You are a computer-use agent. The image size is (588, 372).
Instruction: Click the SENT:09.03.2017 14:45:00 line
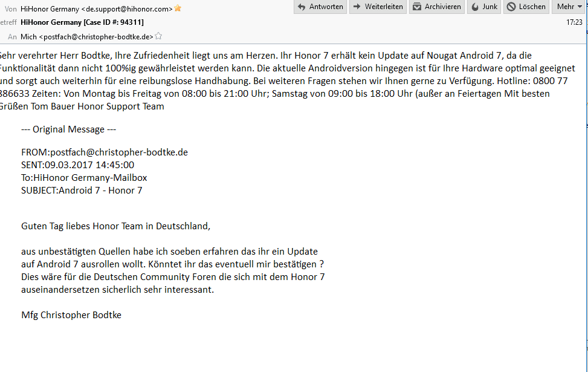(77, 165)
